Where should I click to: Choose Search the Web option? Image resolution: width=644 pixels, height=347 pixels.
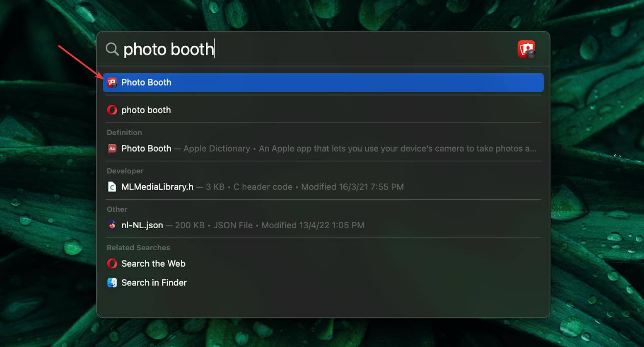[153, 263]
